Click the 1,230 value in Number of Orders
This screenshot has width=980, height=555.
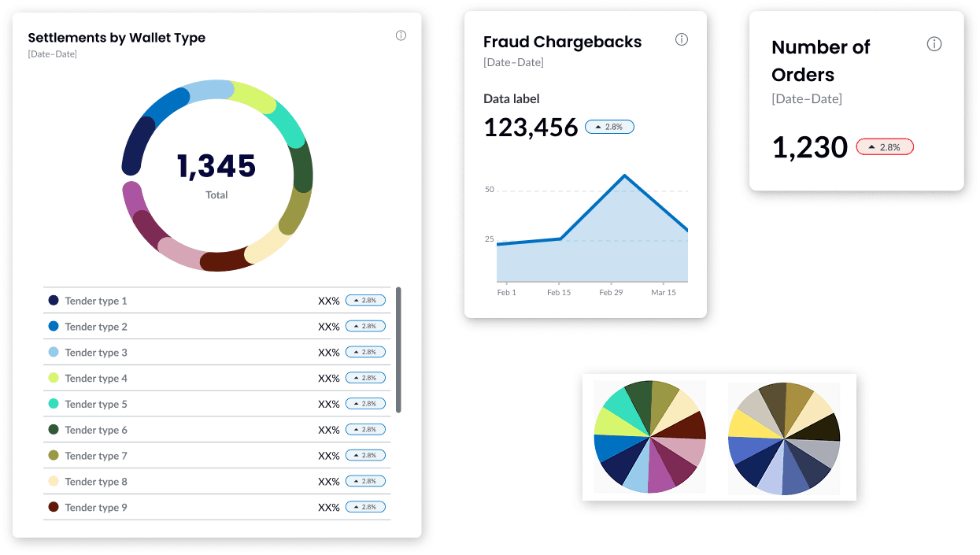pos(810,147)
